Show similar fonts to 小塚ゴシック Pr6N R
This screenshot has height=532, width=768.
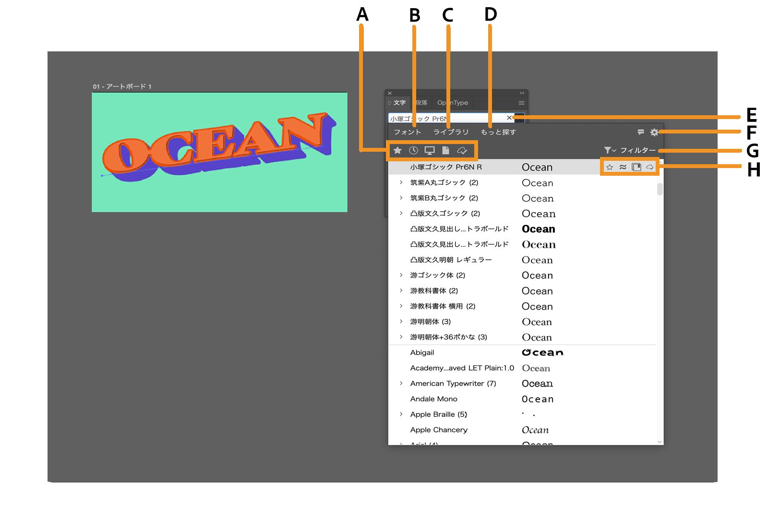pyautogui.click(x=623, y=167)
